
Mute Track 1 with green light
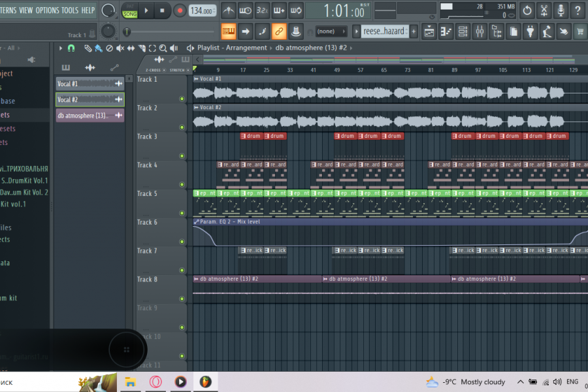coord(182,99)
